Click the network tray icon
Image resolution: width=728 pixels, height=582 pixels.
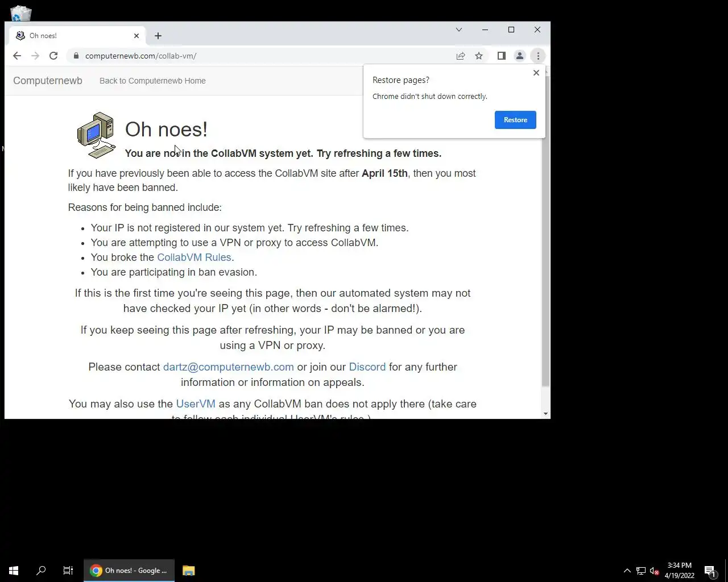640,571
